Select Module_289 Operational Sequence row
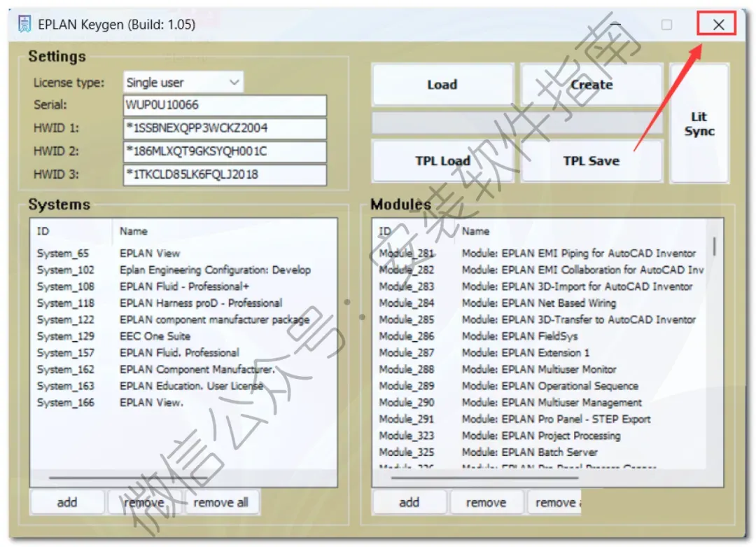Screen dimensions: 756x547 click(540, 386)
